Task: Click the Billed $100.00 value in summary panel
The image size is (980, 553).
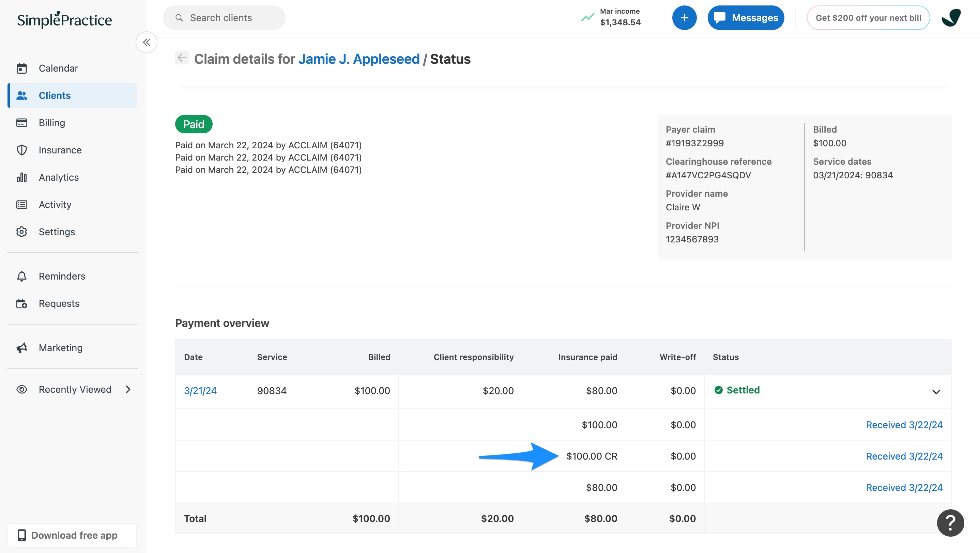Action: click(x=829, y=143)
